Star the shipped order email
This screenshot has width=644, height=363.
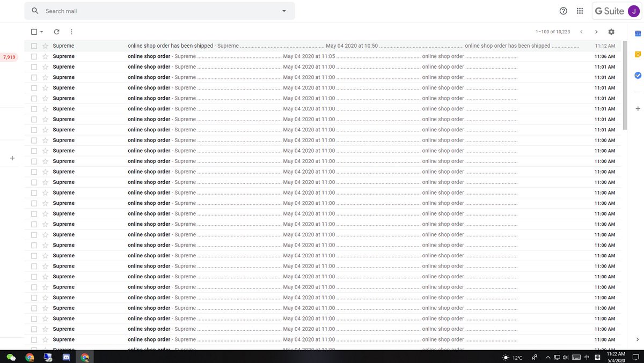click(x=45, y=46)
